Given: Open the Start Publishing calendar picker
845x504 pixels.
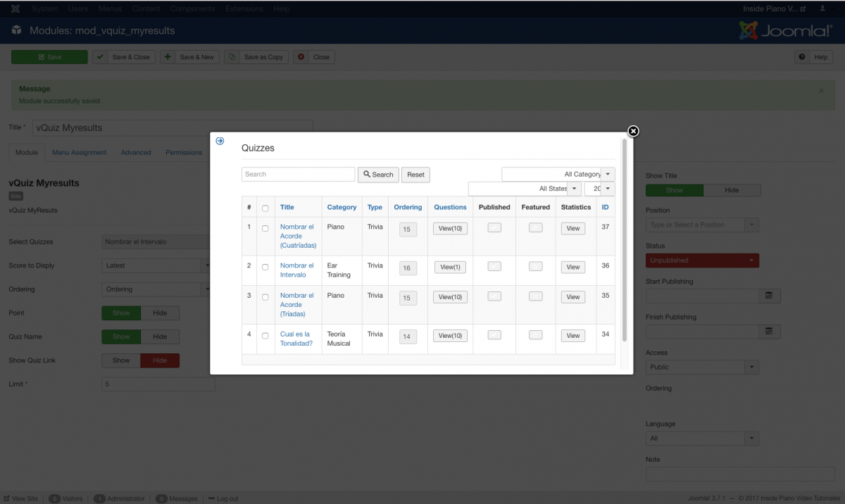Looking at the screenshot, I should (x=769, y=296).
